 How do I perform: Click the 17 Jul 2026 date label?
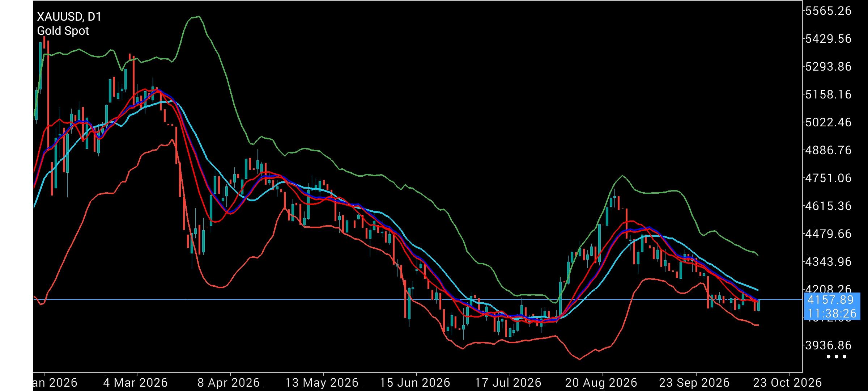click(x=508, y=383)
